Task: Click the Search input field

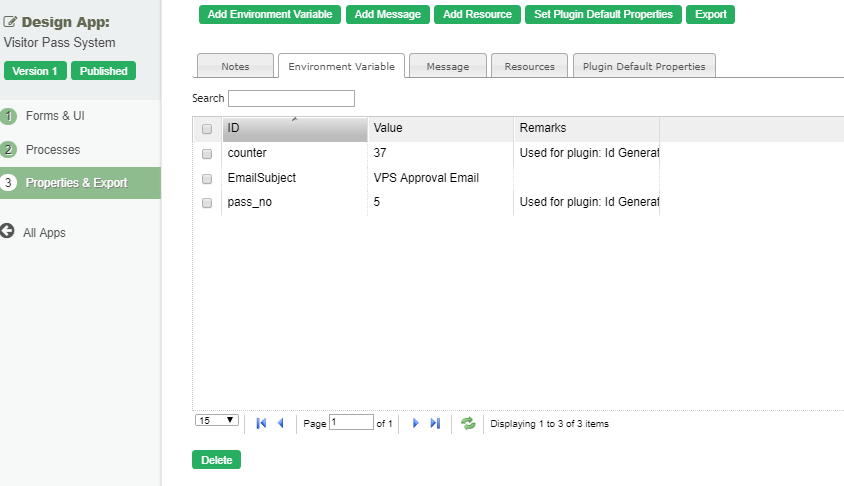Action: (291, 98)
